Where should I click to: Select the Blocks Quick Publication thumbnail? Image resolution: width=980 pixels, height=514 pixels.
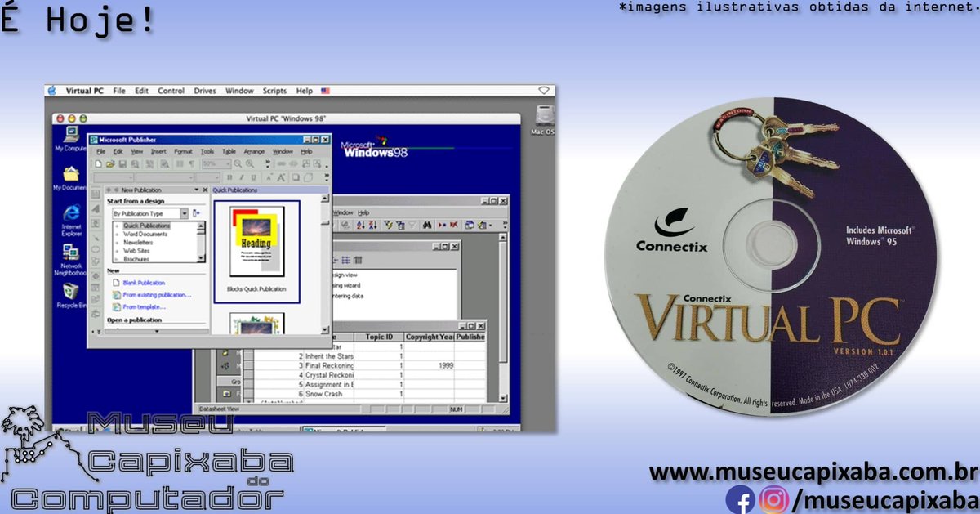coord(256,252)
